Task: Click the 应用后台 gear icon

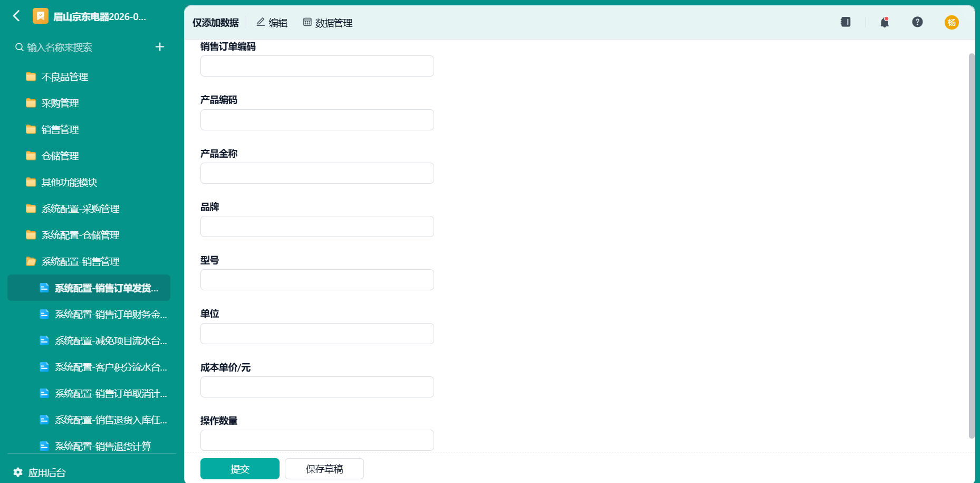Action: tap(18, 472)
